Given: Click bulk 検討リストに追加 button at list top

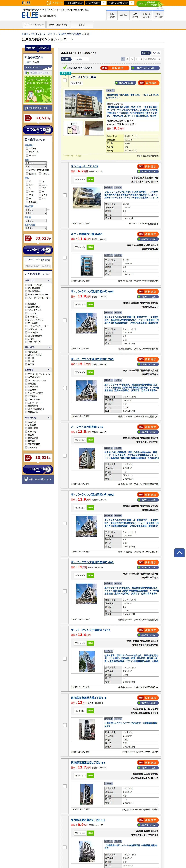Looking at the screenshot, I should [145, 68].
